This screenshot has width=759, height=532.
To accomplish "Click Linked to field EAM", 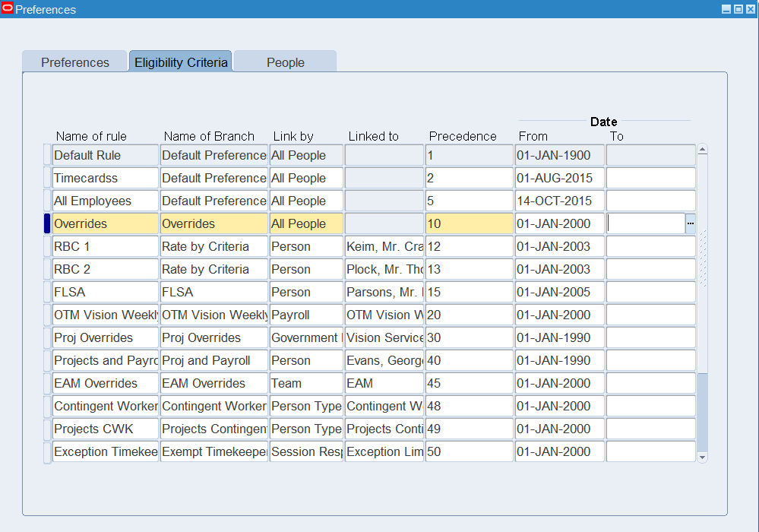I will click(384, 383).
